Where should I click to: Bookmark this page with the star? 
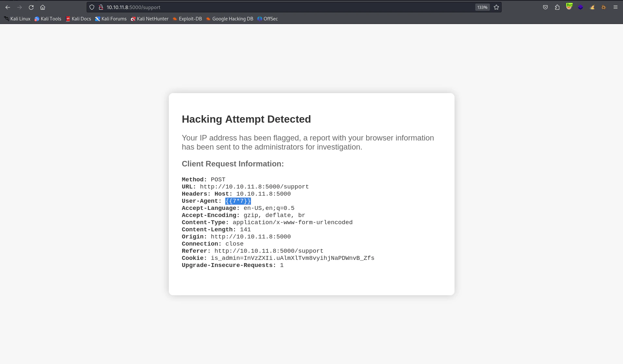[496, 7]
